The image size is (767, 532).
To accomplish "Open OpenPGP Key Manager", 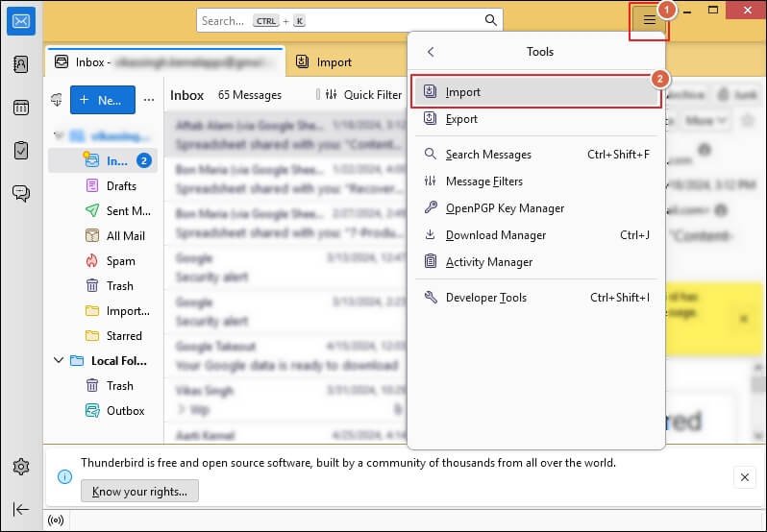I will tap(536, 208).
